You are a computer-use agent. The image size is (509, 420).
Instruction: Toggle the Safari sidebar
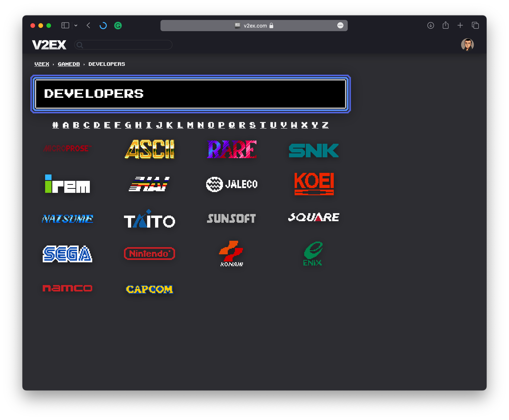[x=65, y=25]
